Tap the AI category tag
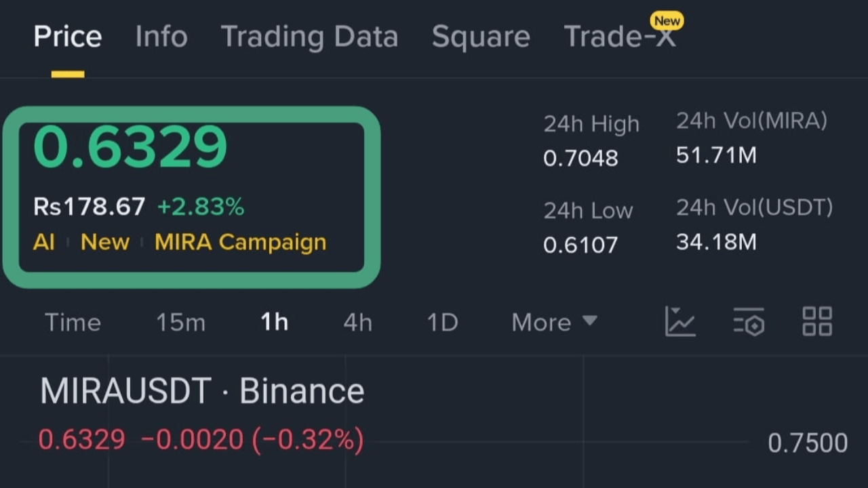The image size is (868, 488). tap(43, 242)
